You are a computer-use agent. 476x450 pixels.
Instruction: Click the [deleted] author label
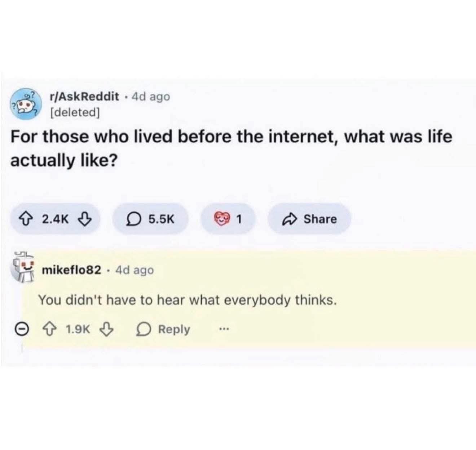point(75,112)
